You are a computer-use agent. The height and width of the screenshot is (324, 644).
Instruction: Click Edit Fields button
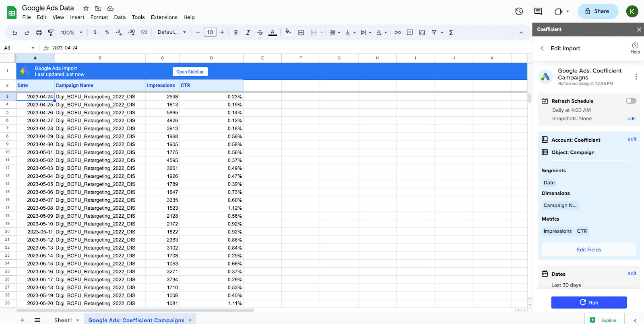tap(589, 250)
